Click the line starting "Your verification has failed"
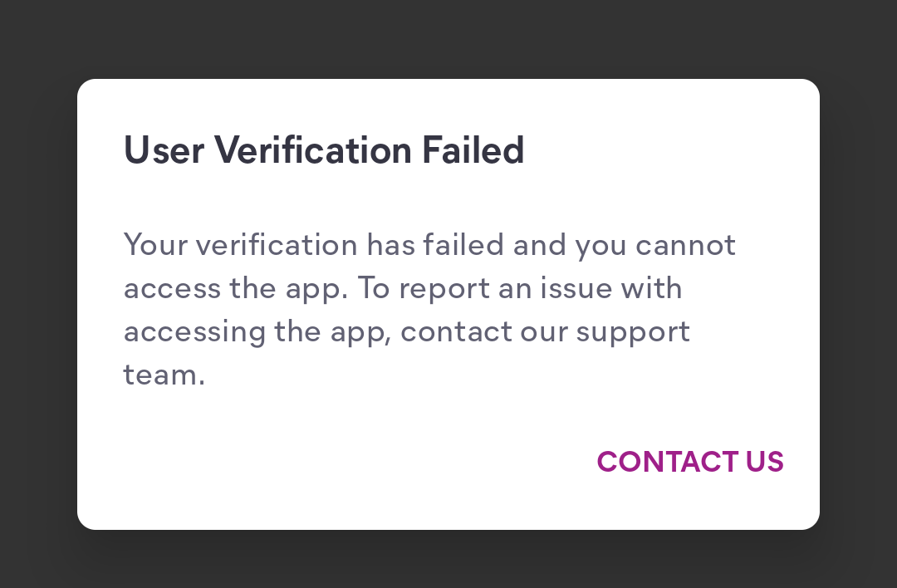The image size is (897, 588). coord(429,246)
